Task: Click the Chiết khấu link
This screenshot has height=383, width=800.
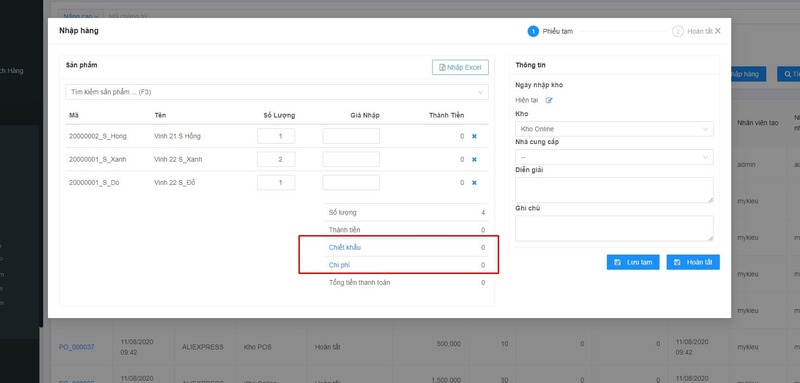Action: point(345,247)
